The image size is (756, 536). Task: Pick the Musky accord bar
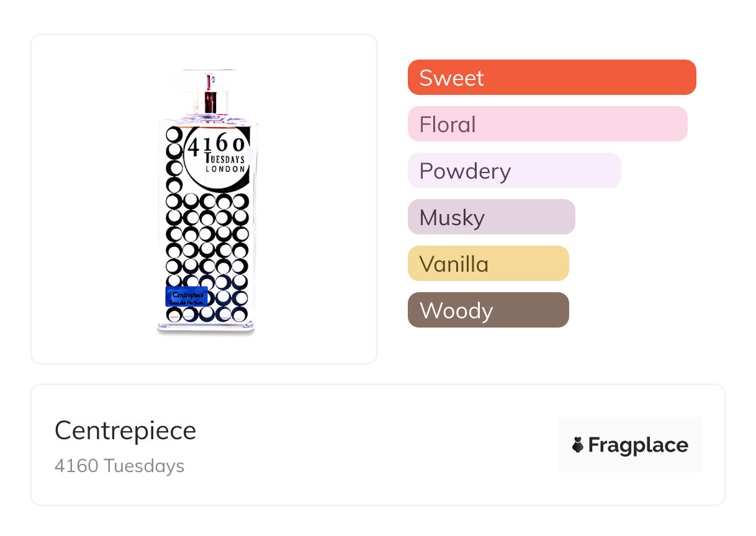491,217
